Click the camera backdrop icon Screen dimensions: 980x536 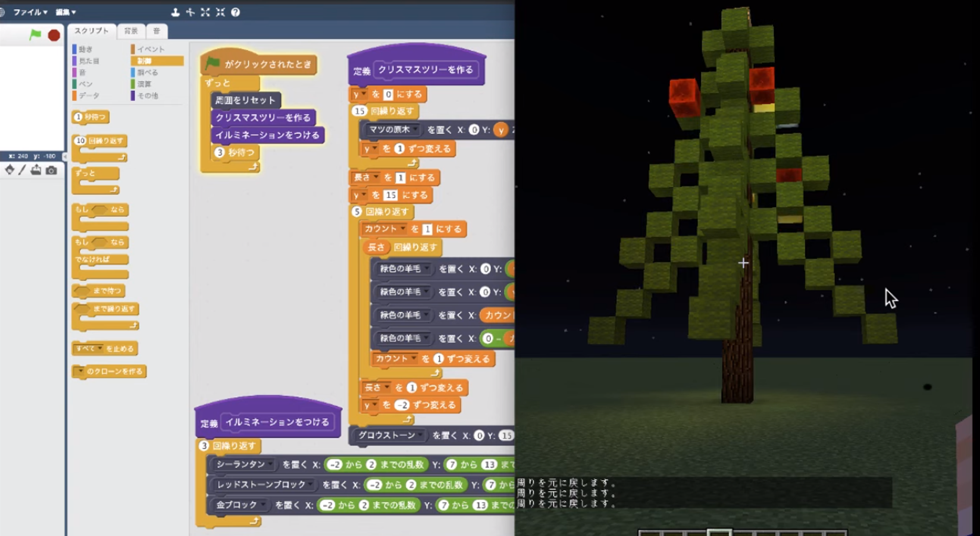pos(52,170)
